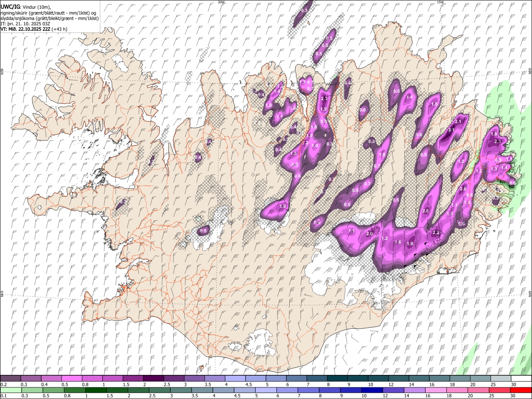This screenshot has width=532, height=399.
Task: Select the pink rain legend swatch labeled 16
Action: point(436,390)
